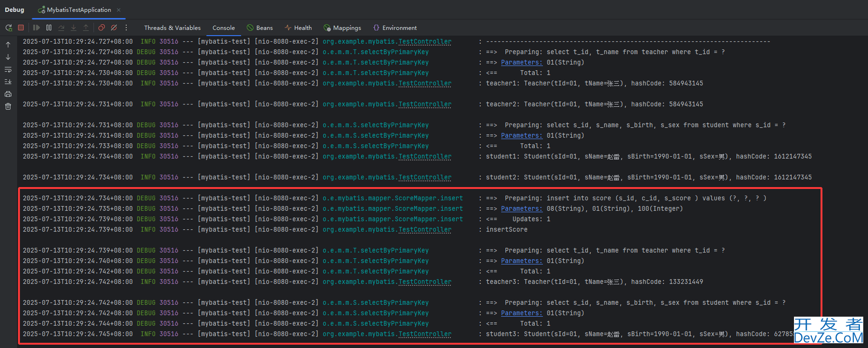Open the TestController link on the dashed line
This screenshot has height=348, width=868.
coord(425,42)
